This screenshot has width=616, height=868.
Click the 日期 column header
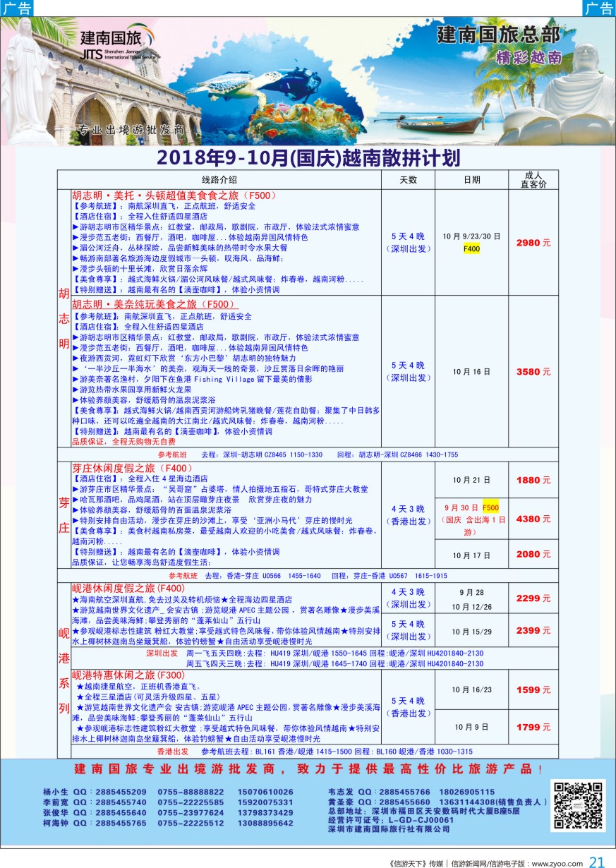coord(472,180)
